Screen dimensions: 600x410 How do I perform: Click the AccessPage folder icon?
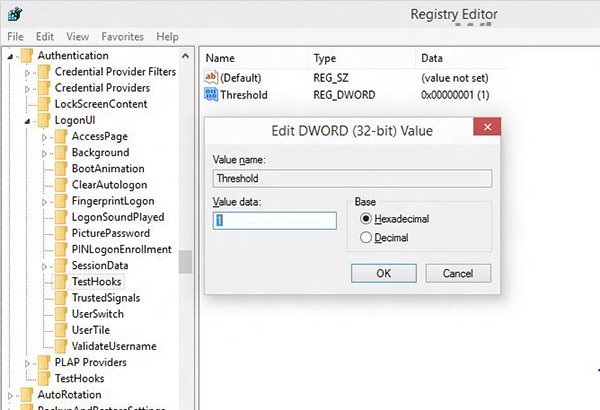[x=61, y=136]
